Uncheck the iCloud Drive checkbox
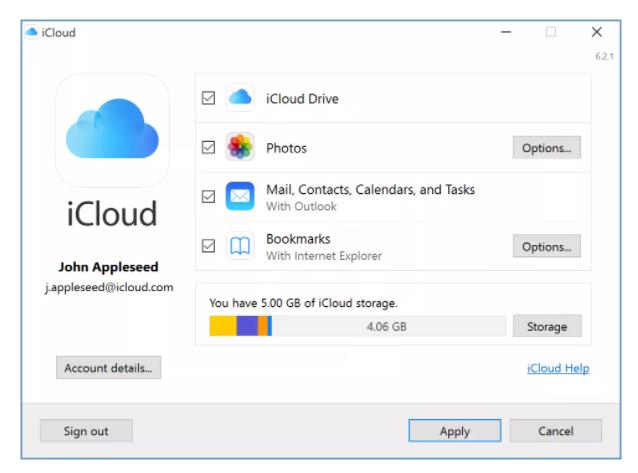 pyautogui.click(x=208, y=98)
